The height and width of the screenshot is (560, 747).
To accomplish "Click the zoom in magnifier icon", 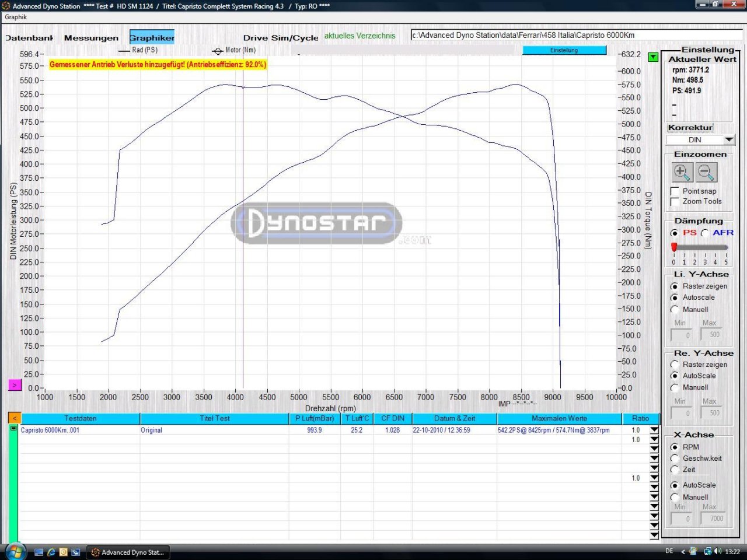I will pyautogui.click(x=682, y=173).
